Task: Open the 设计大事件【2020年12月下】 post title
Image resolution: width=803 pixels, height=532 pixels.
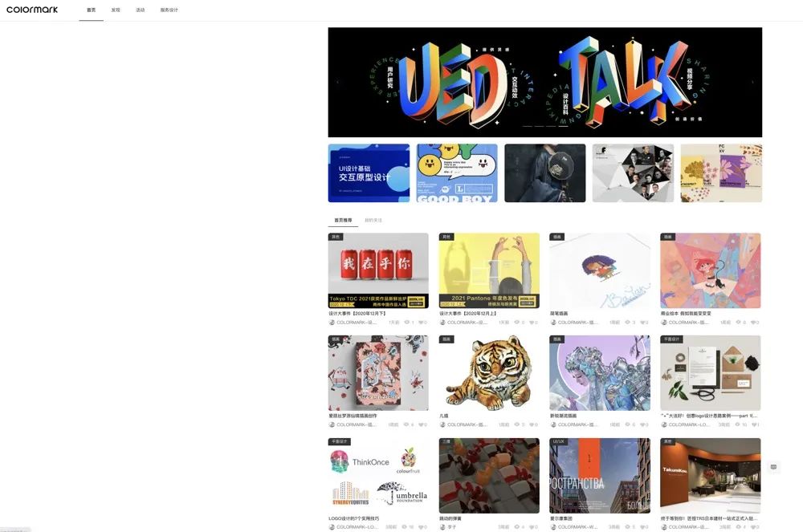Action: coord(357,314)
